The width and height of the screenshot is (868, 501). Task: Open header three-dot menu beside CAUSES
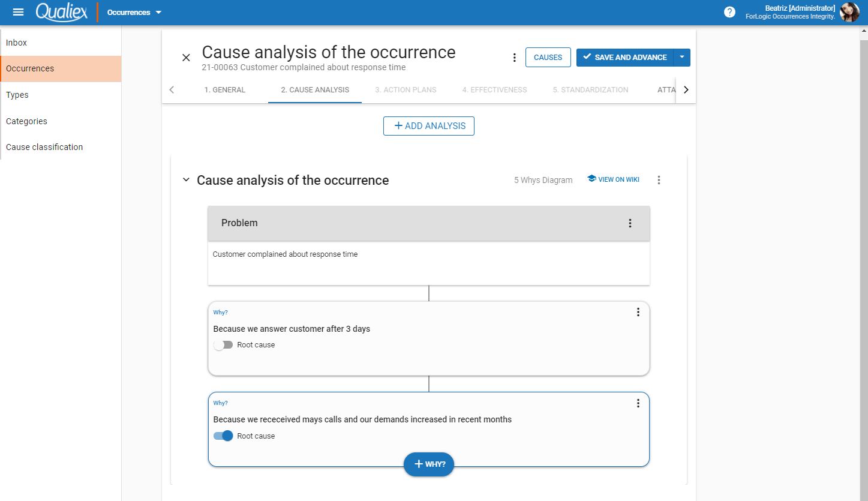pos(514,58)
